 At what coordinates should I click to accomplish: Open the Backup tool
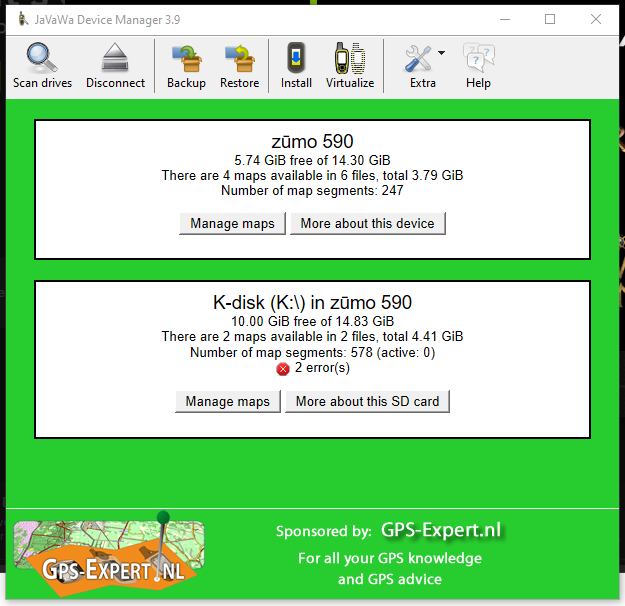click(186, 66)
